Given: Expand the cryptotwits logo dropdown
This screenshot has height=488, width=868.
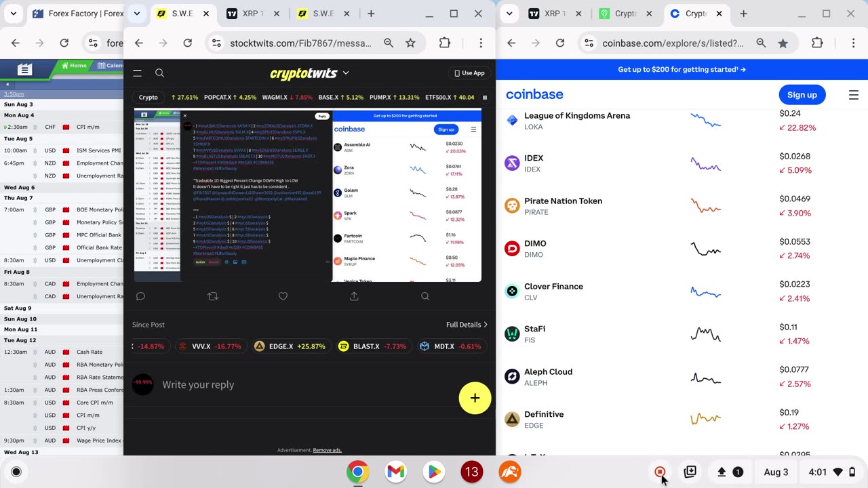Looking at the screenshot, I should tap(346, 73).
